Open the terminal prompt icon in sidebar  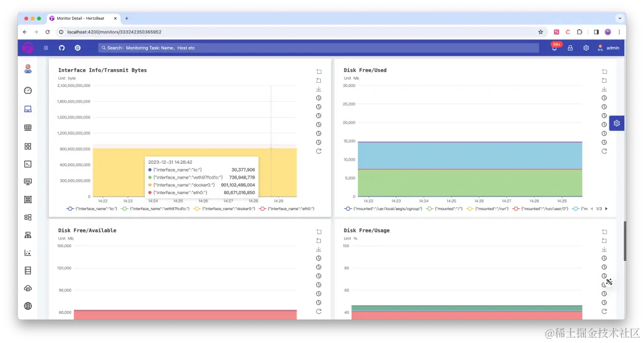pyautogui.click(x=27, y=164)
